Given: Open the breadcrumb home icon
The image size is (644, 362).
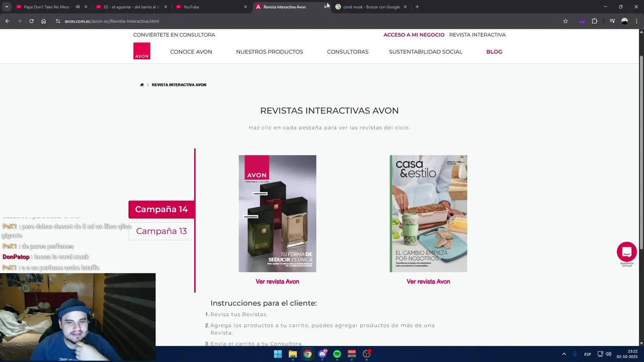Looking at the screenshot, I should click(x=142, y=84).
